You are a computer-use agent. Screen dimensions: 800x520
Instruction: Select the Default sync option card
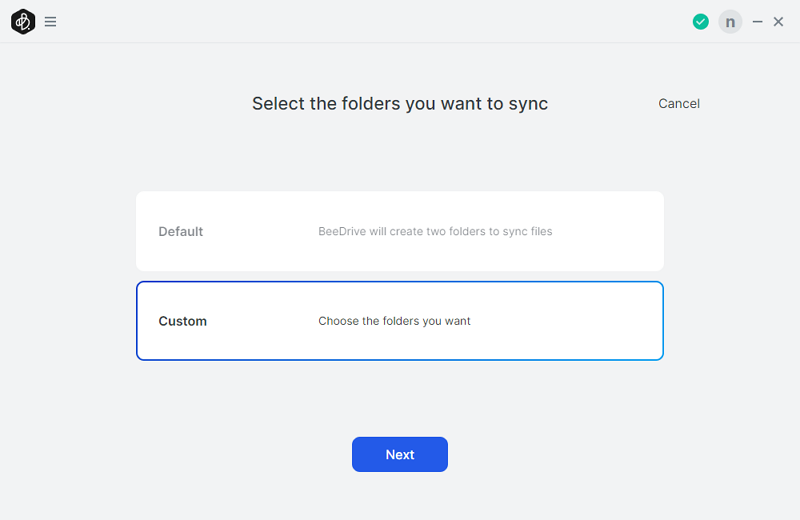[399, 231]
